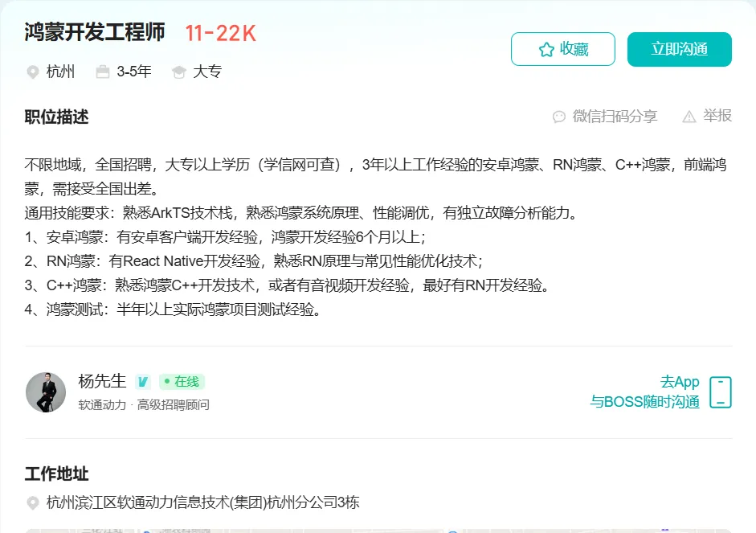The height and width of the screenshot is (533, 756).
Task: Click the star icon in 收藏
Action: (547, 49)
